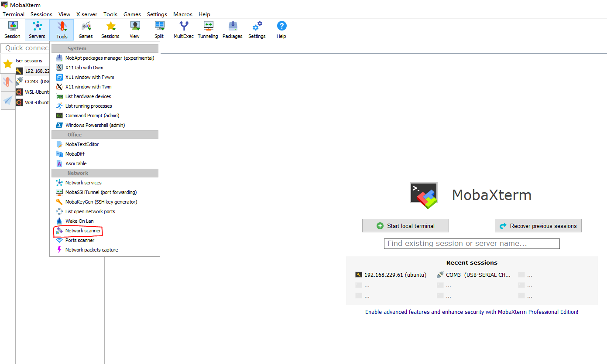The image size is (607, 364).
Task: Click the Find existing session search field
Action: click(472, 244)
